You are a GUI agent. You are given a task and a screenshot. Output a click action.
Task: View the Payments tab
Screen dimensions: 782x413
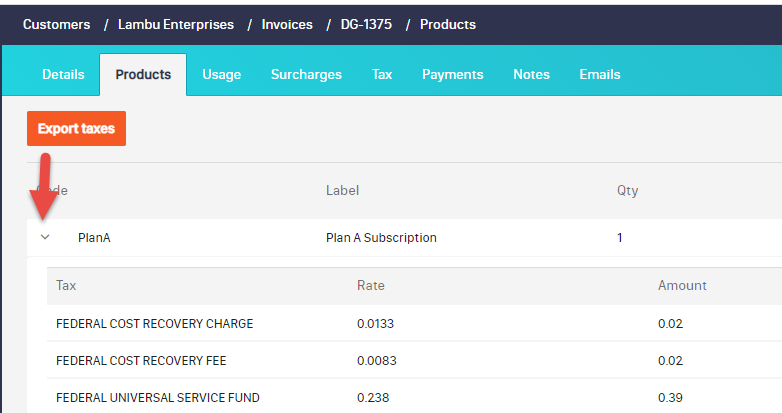pos(452,75)
